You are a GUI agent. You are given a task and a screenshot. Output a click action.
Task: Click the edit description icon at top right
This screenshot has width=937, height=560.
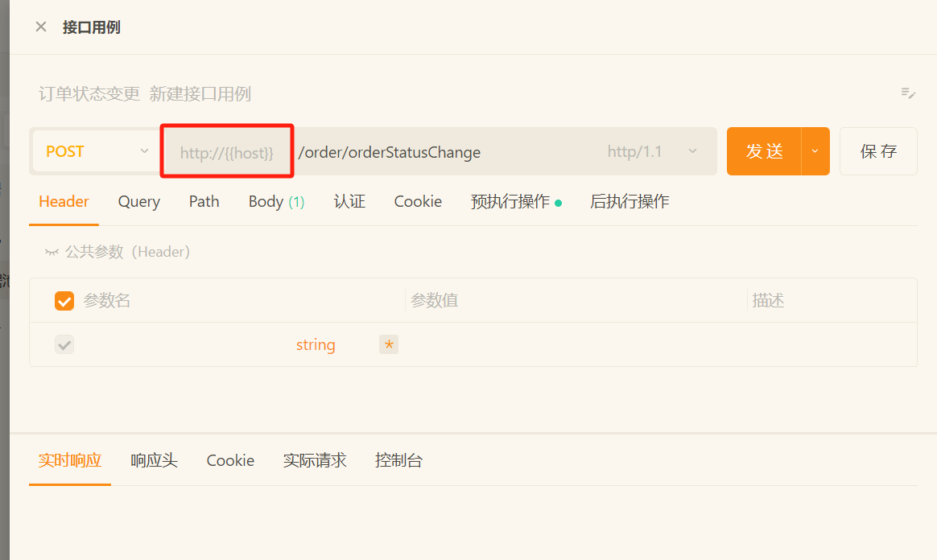pyautogui.click(x=908, y=93)
